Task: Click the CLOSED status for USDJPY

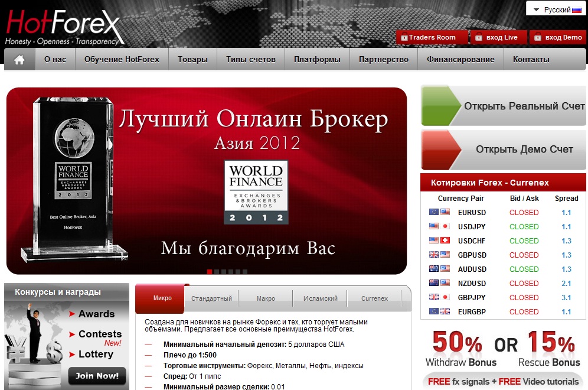Action: click(524, 227)
